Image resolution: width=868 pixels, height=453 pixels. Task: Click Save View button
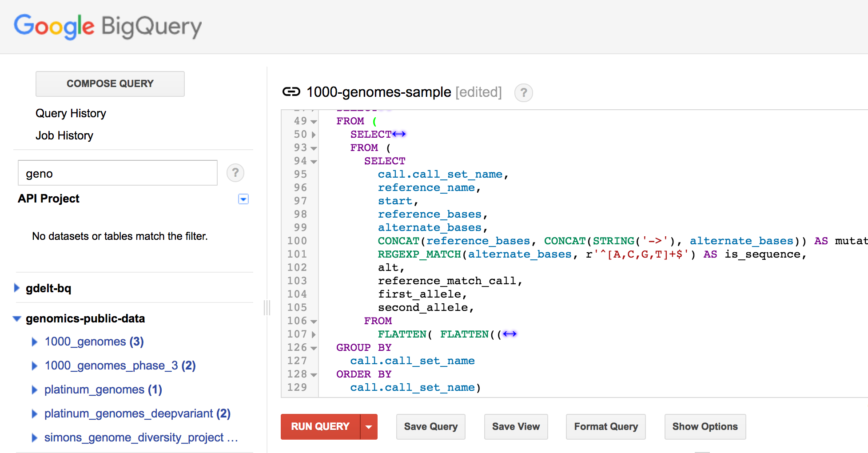pos(516,427)
